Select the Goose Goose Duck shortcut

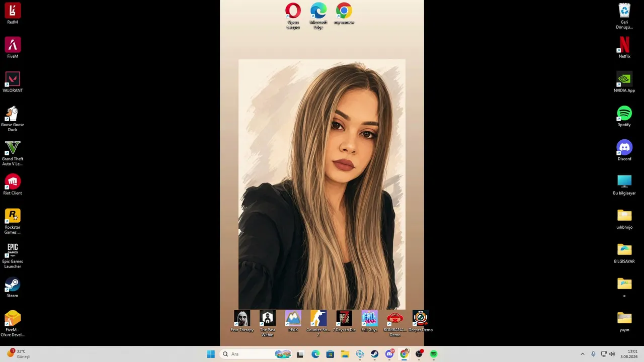pos(13,119)
